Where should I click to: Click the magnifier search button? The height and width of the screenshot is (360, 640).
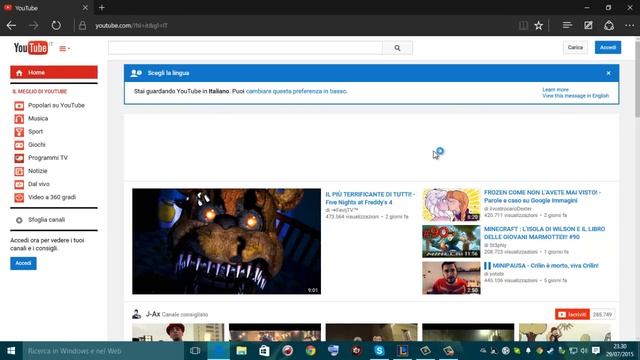(x=398, y=48)
